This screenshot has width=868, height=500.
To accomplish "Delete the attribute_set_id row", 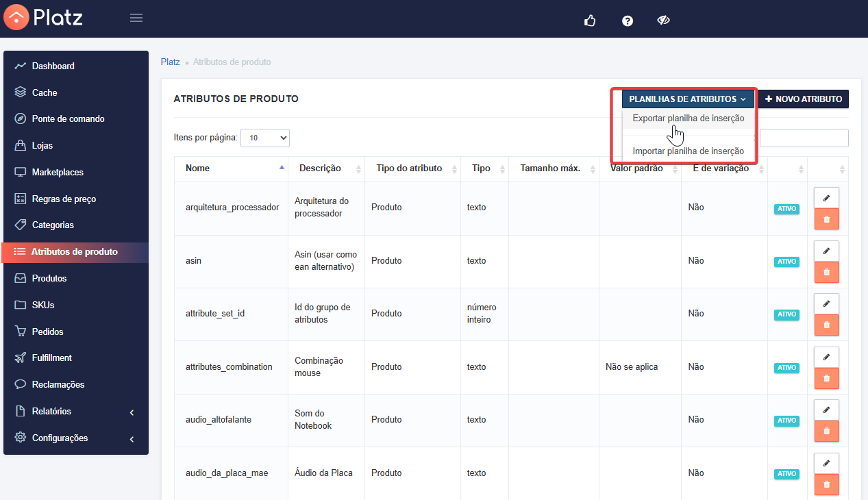I will (x=826, y=325).
